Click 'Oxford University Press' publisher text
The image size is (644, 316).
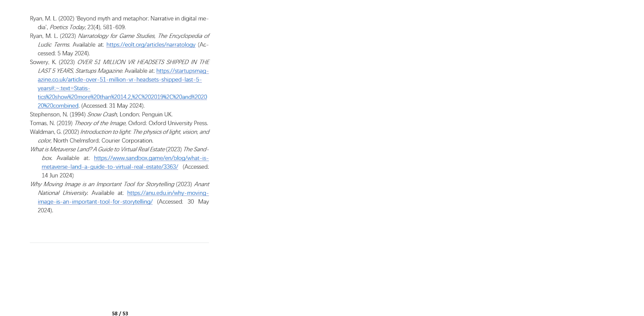(x=178, y=123)
